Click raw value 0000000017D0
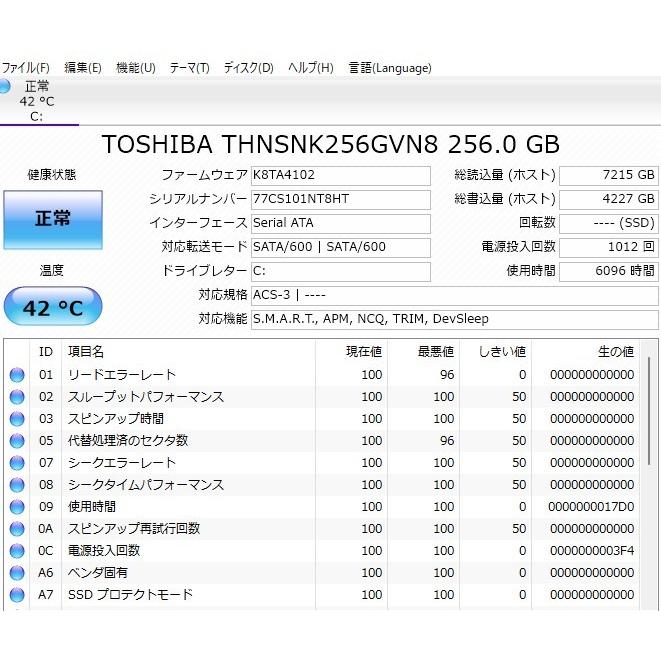 (591, 507)
